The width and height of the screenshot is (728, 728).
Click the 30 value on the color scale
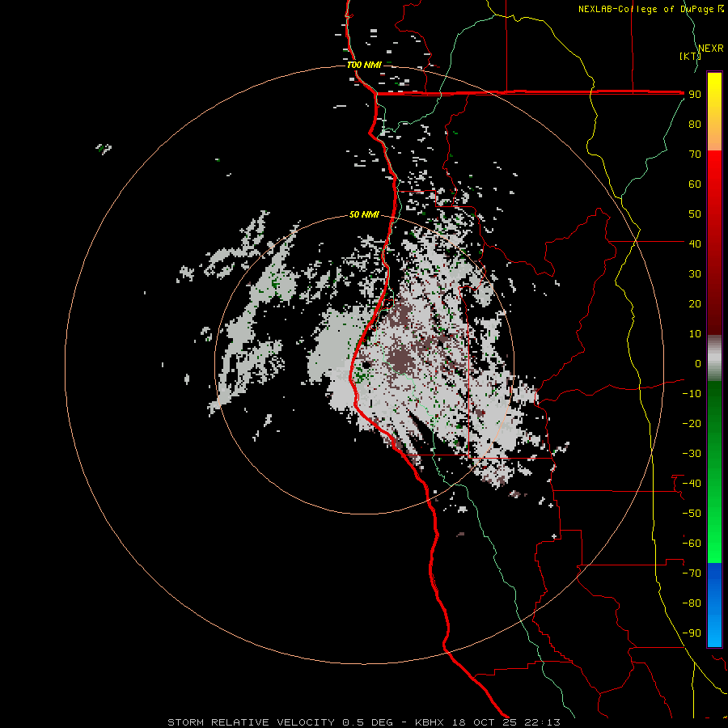click(695, 274)
